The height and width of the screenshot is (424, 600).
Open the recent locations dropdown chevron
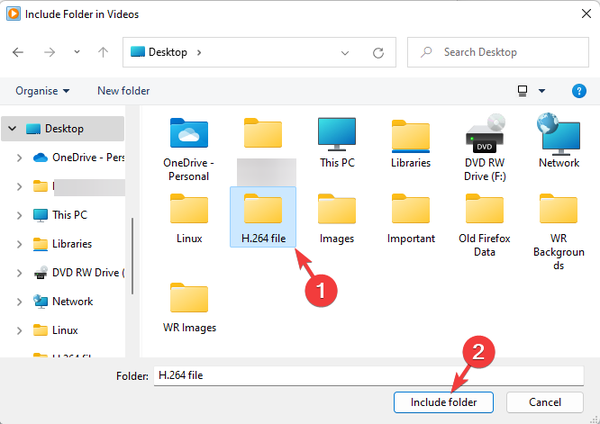77,52
